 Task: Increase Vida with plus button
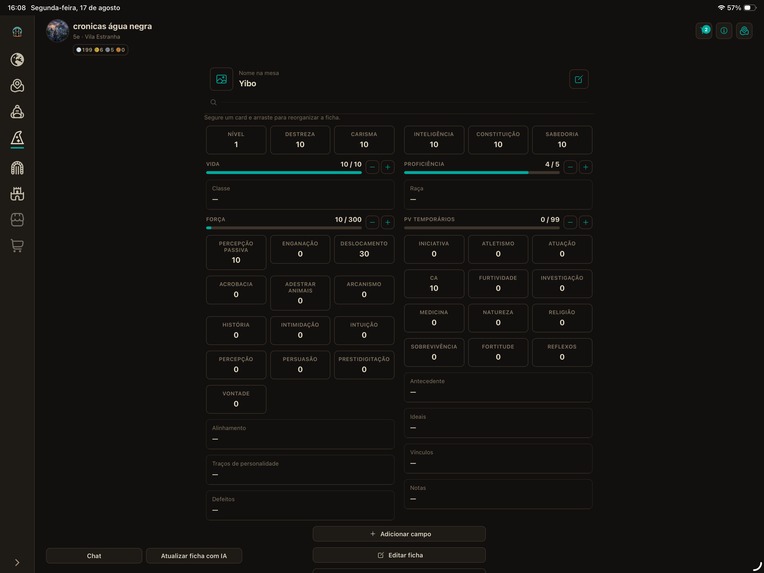pos(388,167)
